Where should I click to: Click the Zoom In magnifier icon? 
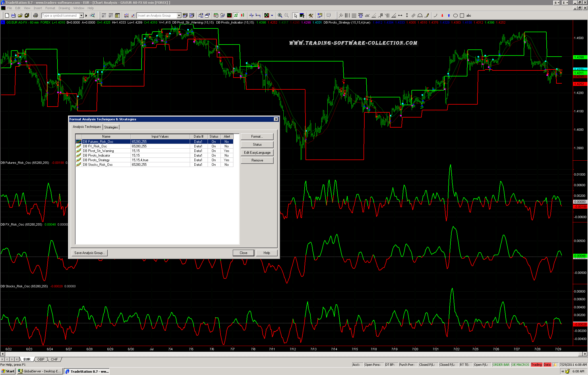280,16
